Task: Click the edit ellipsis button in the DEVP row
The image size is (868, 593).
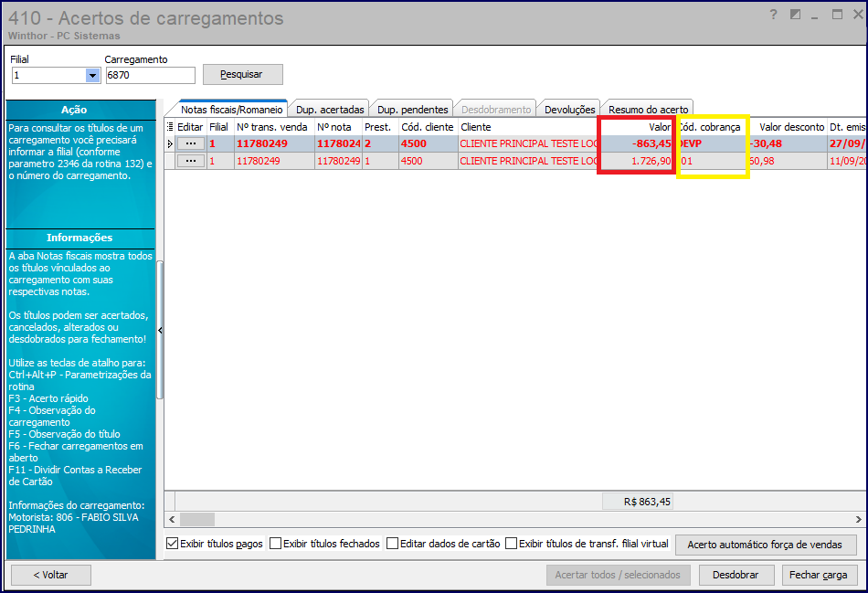Action: point(190,143)
